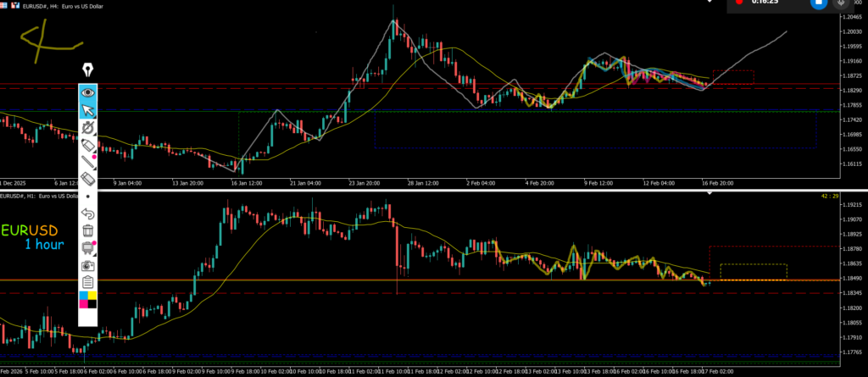This screenshot has width=868, height=377.
Task: Open the CMYK color palette swatch
Action: [87, 299]
